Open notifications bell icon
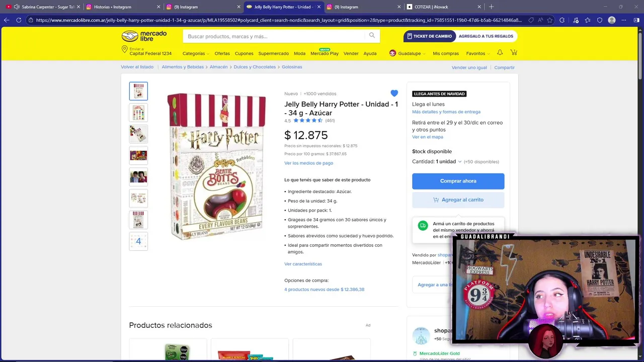 click(500, 52)
